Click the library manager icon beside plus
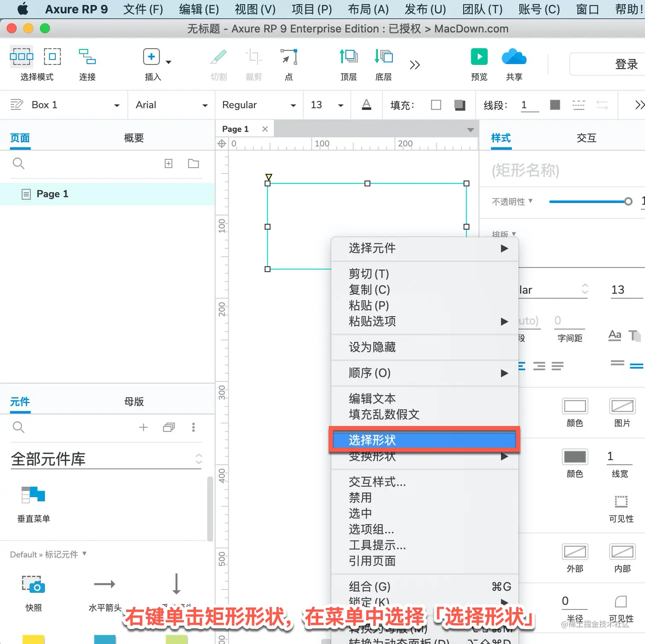This screenshot has width=645, height=644. pos(169,427)
